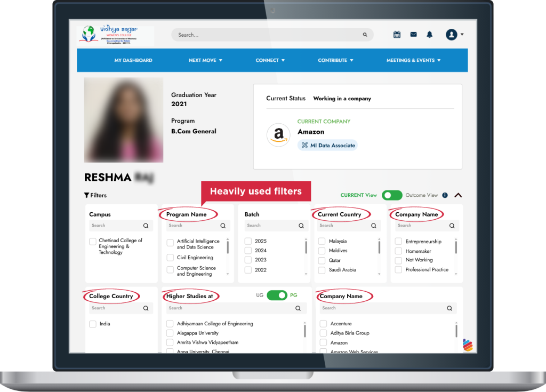Click the mail envelope icon
This screenshot has width=546, height=392.
pyautogui.click(x=413, y=35)
